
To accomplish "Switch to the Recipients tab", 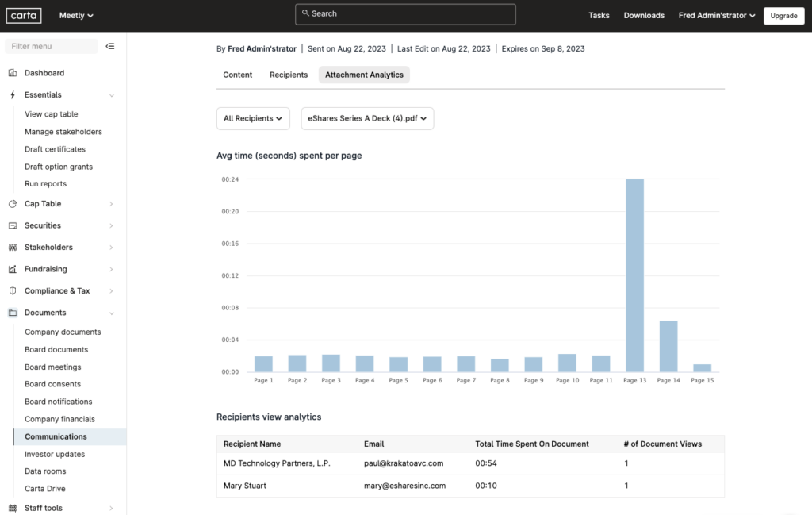I will point(288,75).
